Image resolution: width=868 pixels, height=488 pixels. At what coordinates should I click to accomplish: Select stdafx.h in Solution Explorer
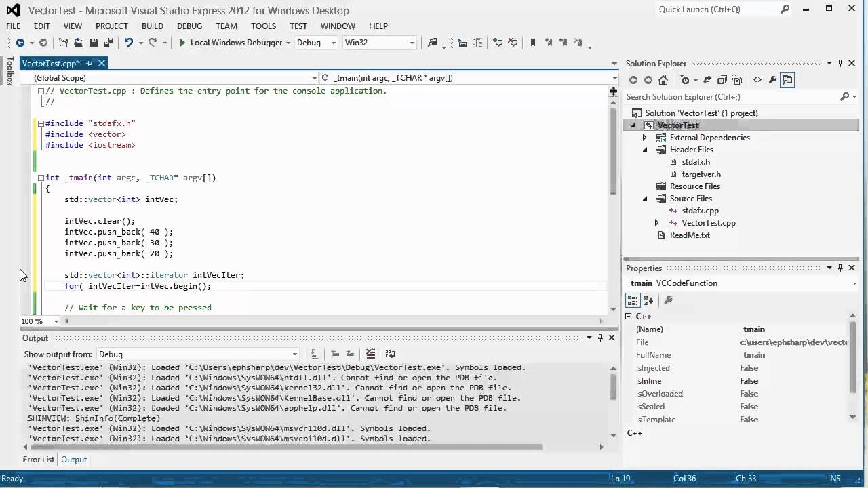point(696,162)
